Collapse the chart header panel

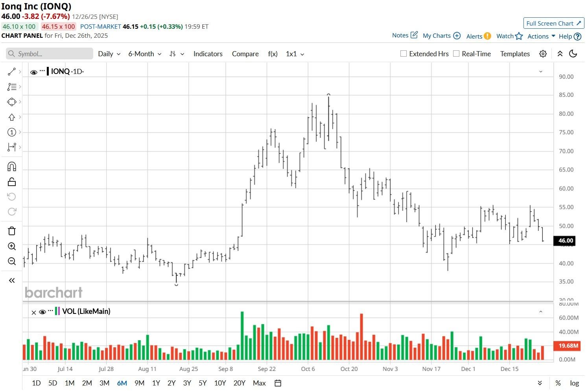[560, 54]
